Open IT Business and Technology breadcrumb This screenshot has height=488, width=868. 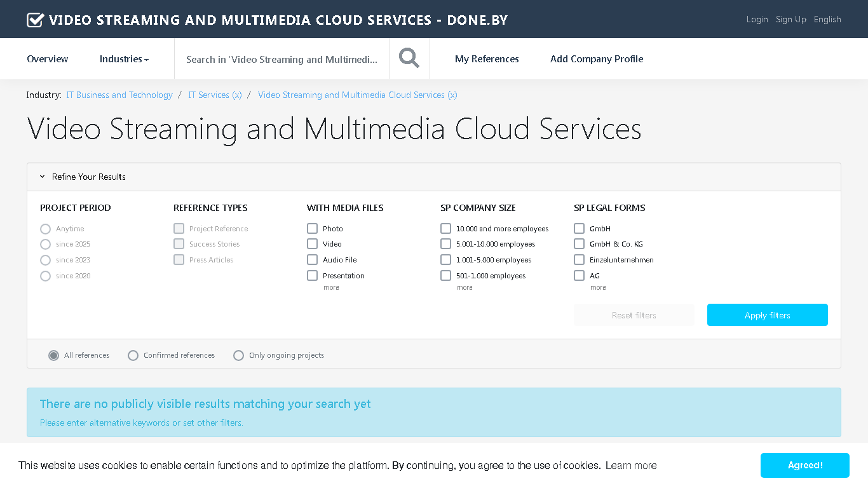pyautogui.click(x=119, y=95)
